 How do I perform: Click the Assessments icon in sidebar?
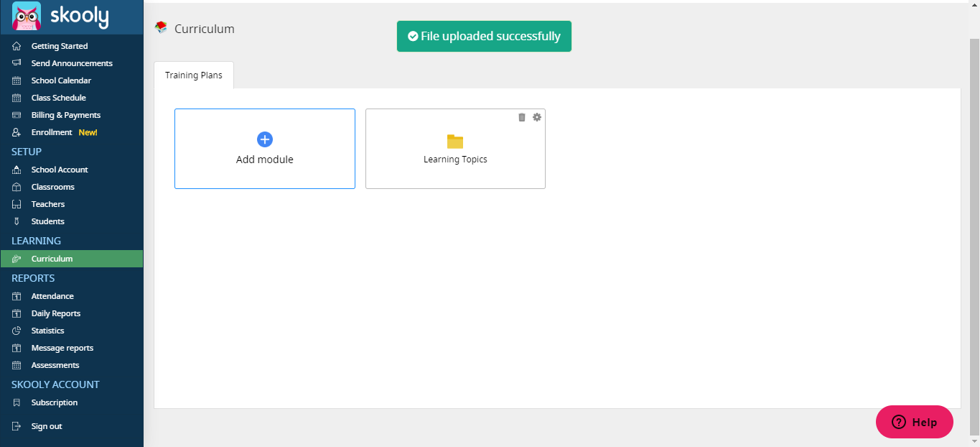[17, 365]
